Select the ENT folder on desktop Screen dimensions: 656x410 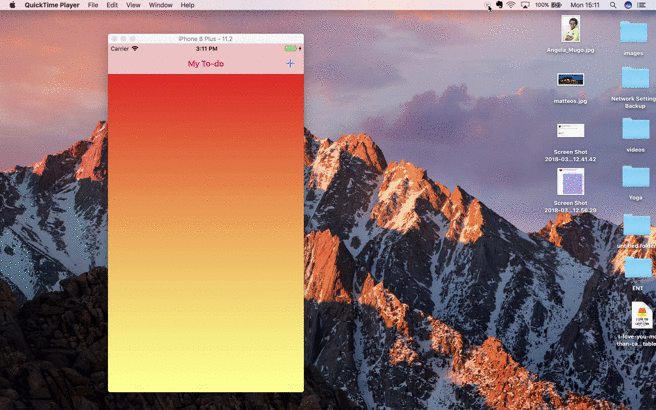click(638, 268)
